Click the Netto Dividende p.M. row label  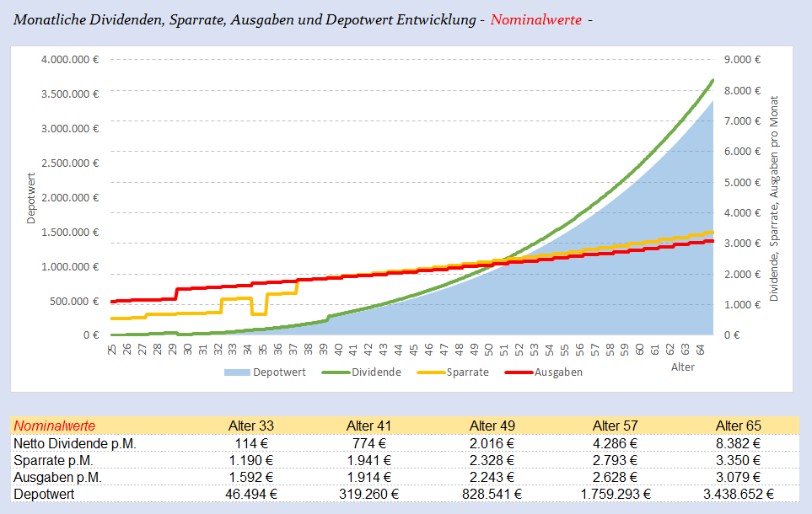[74, 443]
